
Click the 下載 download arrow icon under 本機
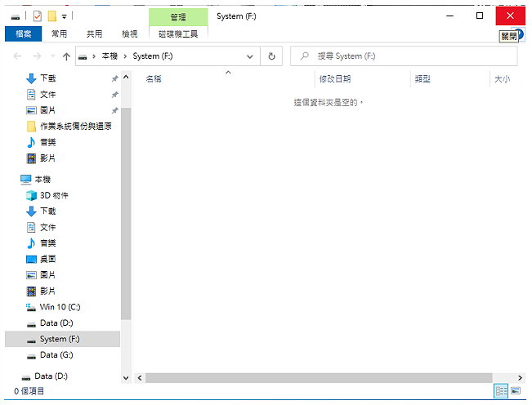pyautogui.click(x=31, y=211)
